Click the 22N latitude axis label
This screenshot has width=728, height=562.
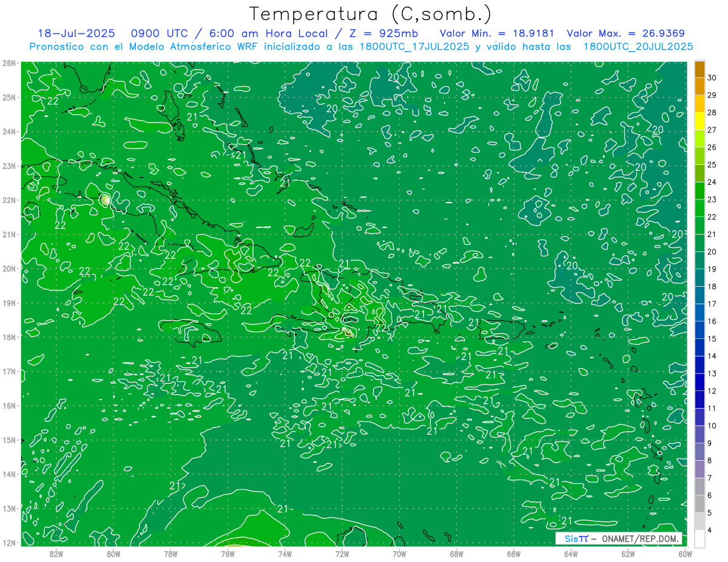tap(8, 200)
